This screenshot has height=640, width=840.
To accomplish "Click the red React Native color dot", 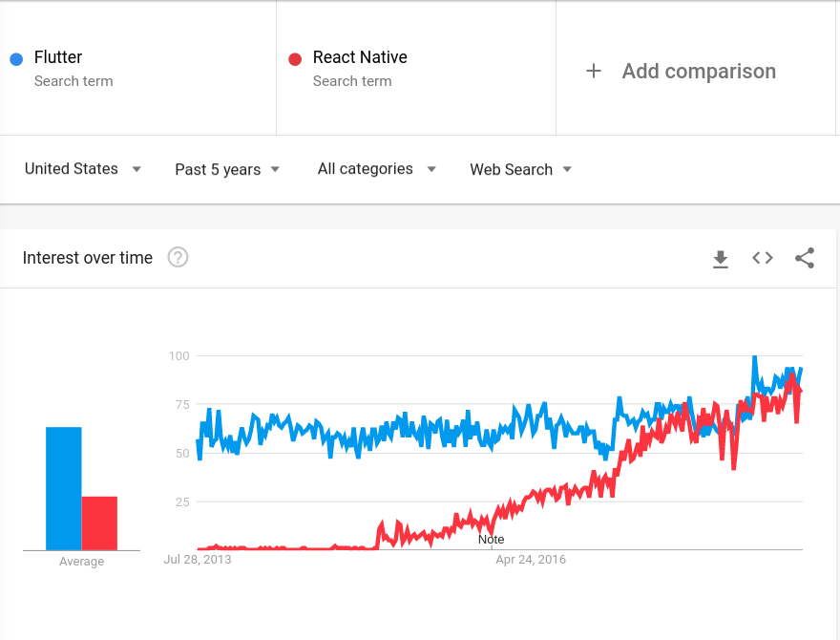I will [x=295, y=58].
